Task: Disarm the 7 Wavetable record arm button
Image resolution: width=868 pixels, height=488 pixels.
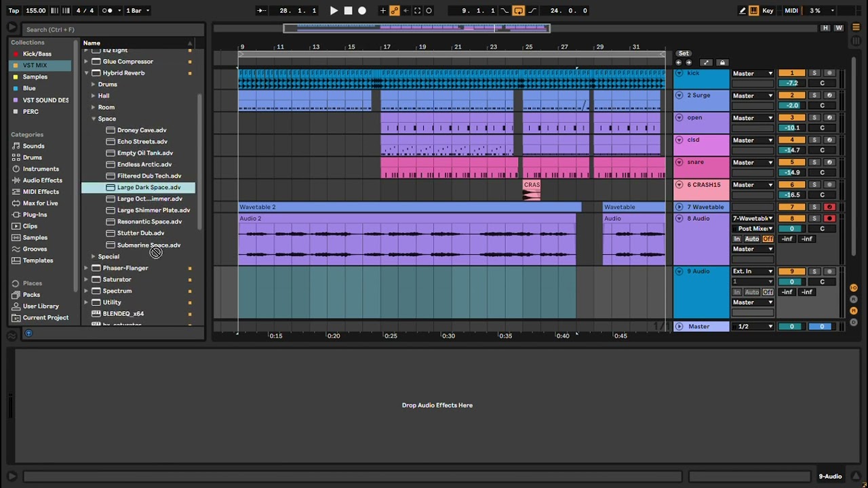Action: tap(829, 207)
